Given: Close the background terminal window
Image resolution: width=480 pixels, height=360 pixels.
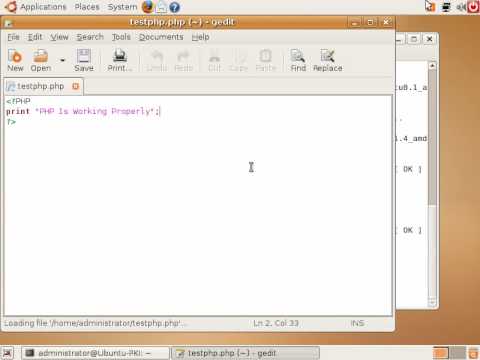Looking at the screenshot, I should [x=430, y=39].
